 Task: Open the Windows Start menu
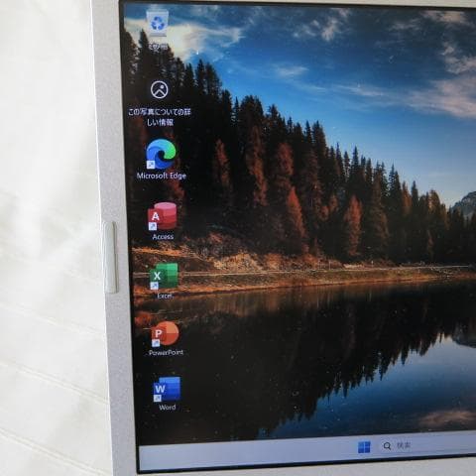(364, 447)
